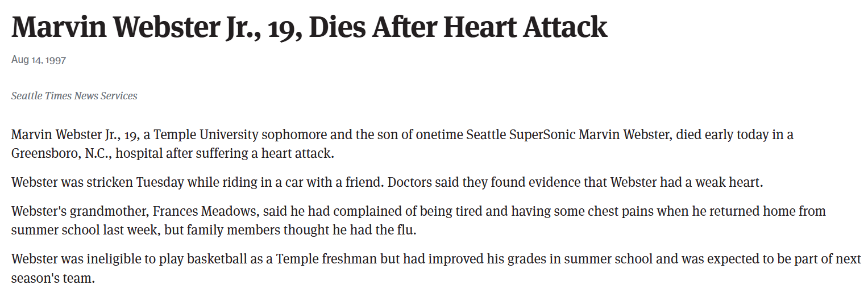Click "Webster was stricken Tuesday" sentence start
Screen dimensions: 868x285
(88, 183)
